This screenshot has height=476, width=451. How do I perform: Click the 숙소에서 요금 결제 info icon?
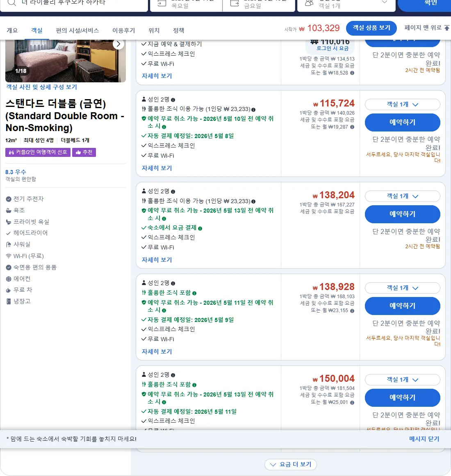(200, 228)
